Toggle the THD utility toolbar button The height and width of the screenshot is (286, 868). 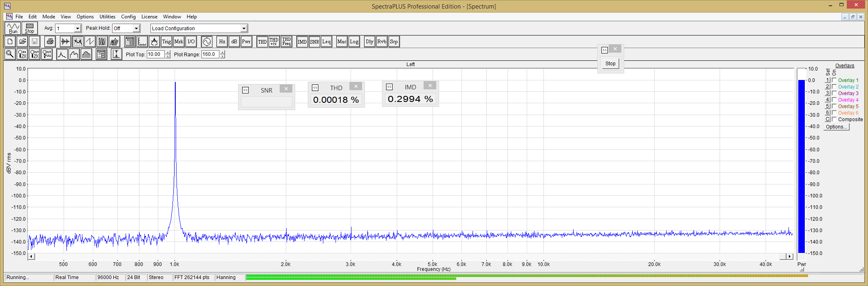tap(262, 42)
